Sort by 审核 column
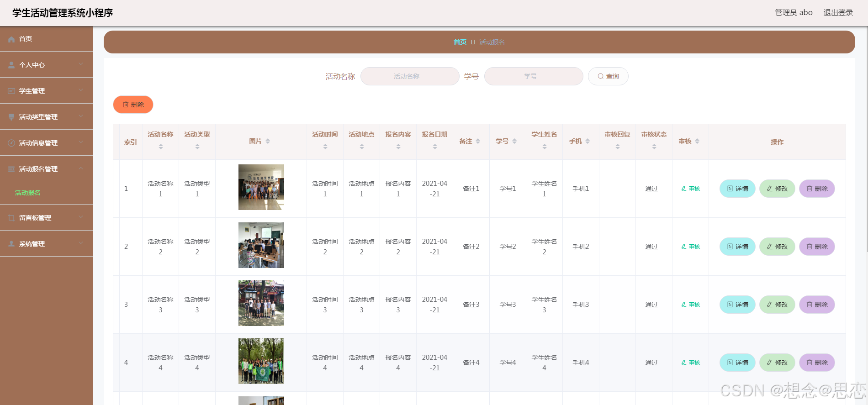This screenshot has width=868, height=405. coord(697,141)
